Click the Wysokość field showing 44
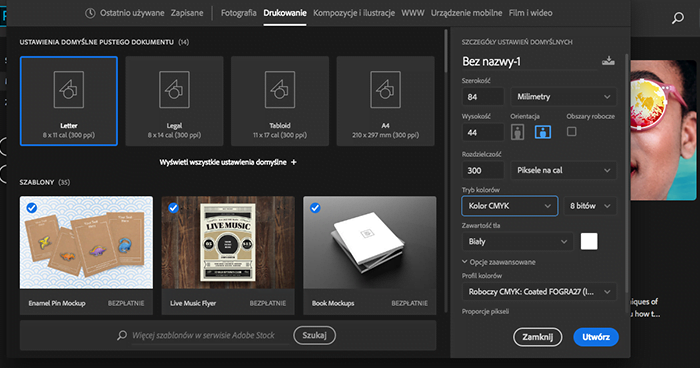The height and width of the screenshot is (368, 700). 483,132
